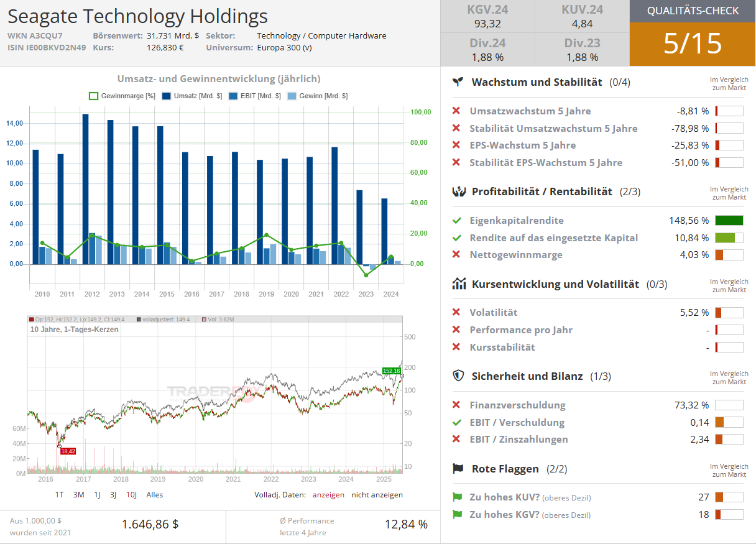Click nicht anzeigen for volladjustierte Daten

[377, 495]
